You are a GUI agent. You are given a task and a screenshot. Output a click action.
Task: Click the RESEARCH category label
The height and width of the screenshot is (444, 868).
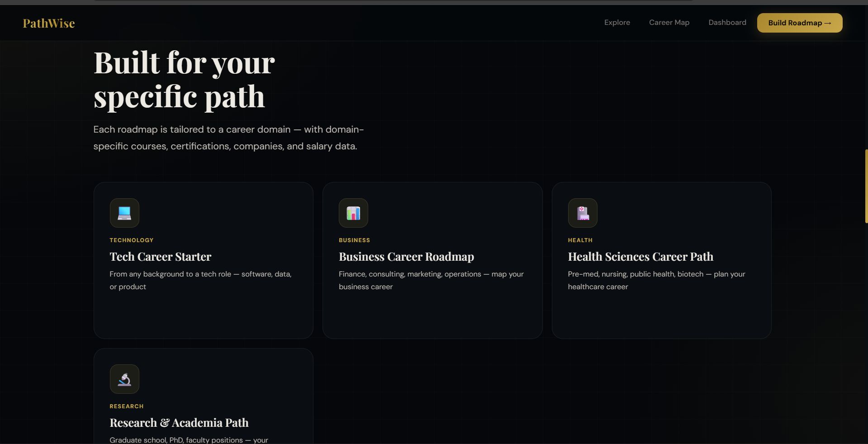click(126, 406)
